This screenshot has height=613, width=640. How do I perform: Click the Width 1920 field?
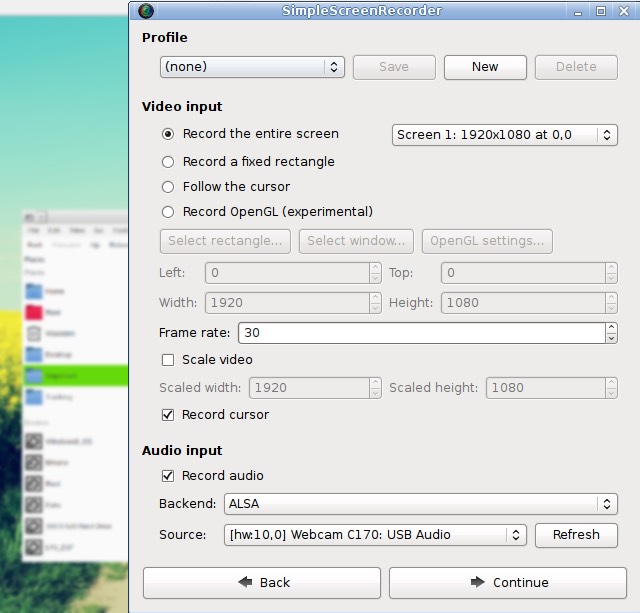coord(288,303)
